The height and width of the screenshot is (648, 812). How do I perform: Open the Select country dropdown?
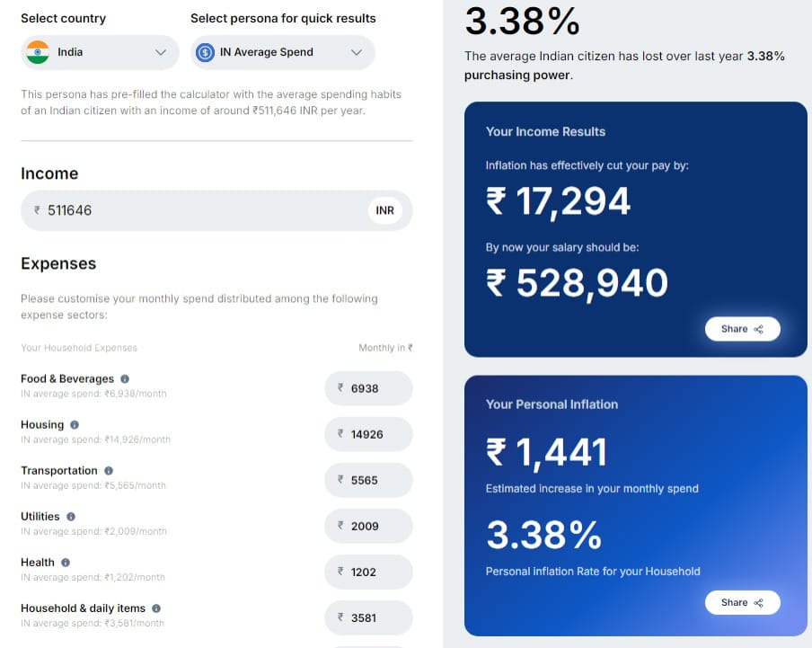[x=99, y=52]
